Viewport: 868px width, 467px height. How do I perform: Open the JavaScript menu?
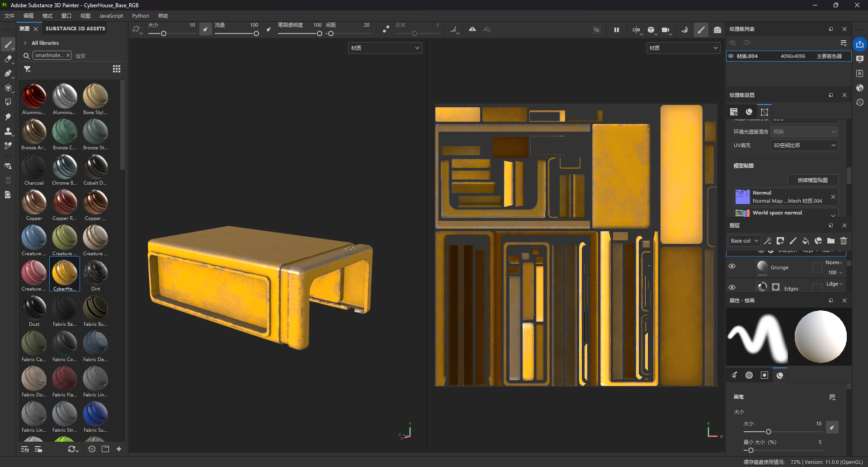pos(111,16)
